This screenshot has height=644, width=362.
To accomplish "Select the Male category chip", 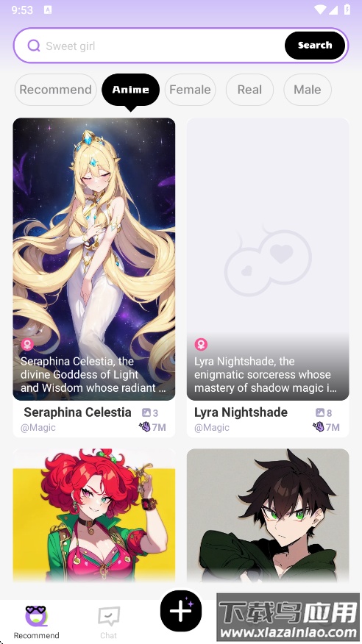I will 308,90.
